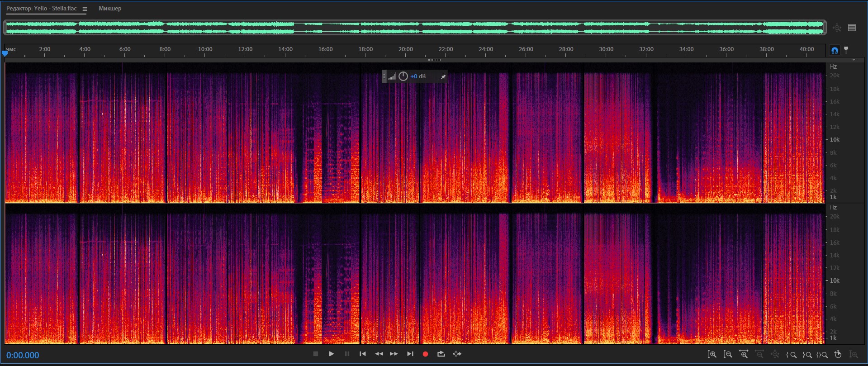Zoom in amplitude
This screenshot has height=366, width=868.
pyautogui.click(x=712, y=355)
